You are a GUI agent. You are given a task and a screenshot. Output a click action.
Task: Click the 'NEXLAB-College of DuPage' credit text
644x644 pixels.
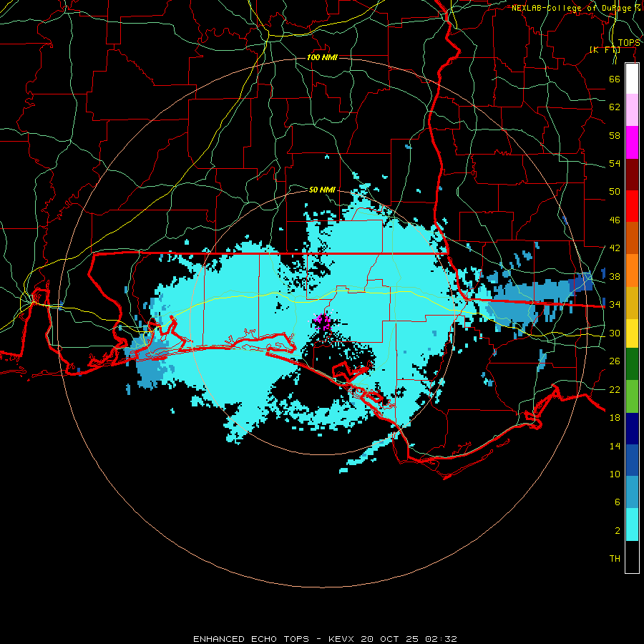click(575, 8)
